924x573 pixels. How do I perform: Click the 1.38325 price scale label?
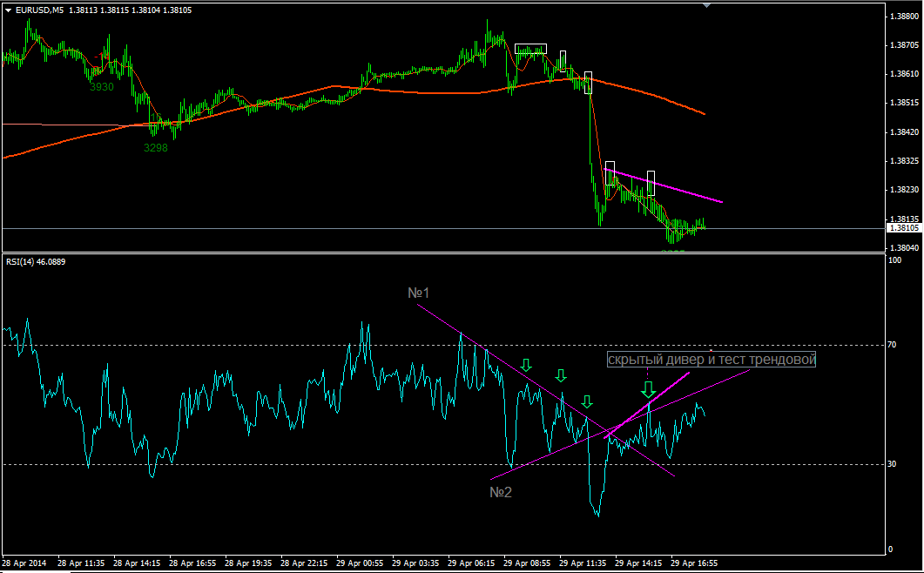905,161
